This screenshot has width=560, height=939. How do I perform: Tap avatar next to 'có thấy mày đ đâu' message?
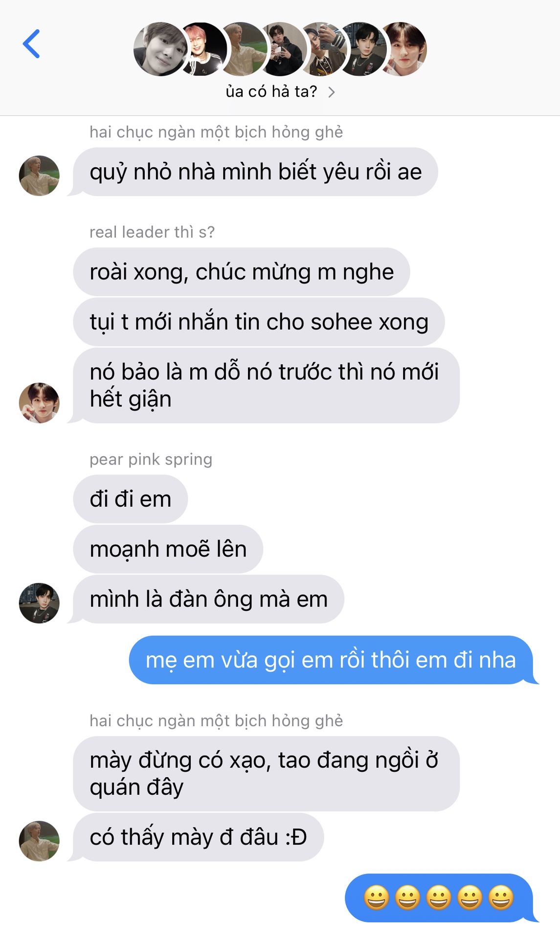(x=39, y=841)
